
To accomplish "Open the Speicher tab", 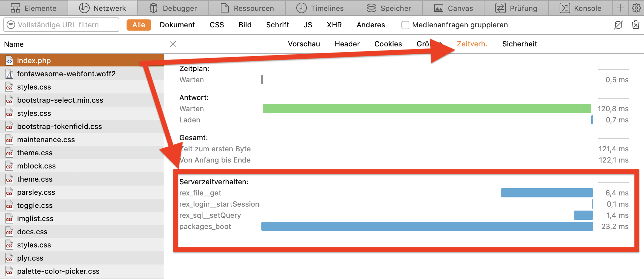I will tap(389, 8).
